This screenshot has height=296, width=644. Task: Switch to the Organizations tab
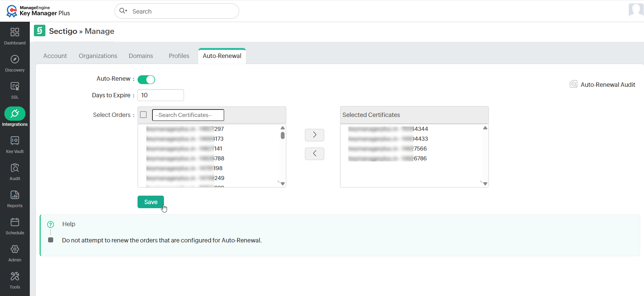pyautogui.click(x=98, y=56)
